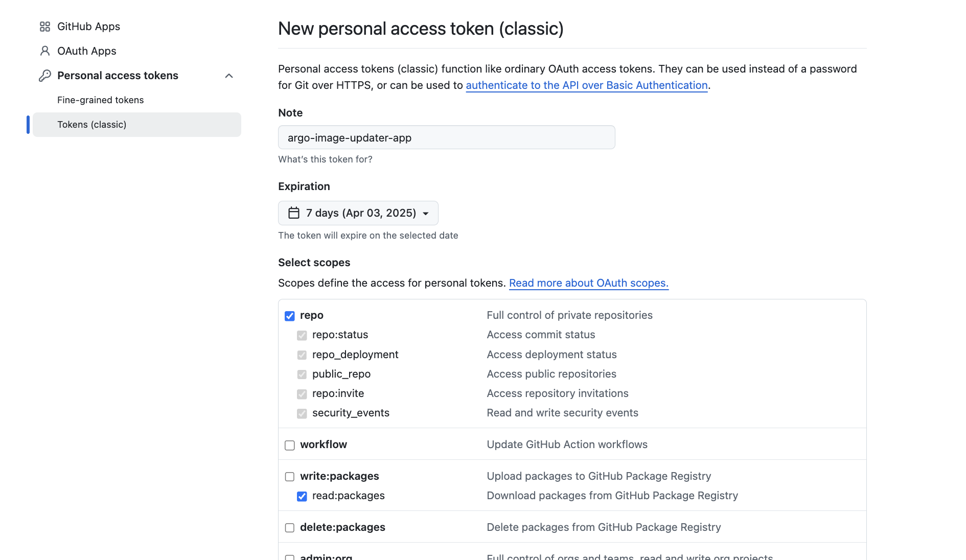Open the Basic Authentication API link
This screenshot has height=560, width=966.
click(586, 85)
